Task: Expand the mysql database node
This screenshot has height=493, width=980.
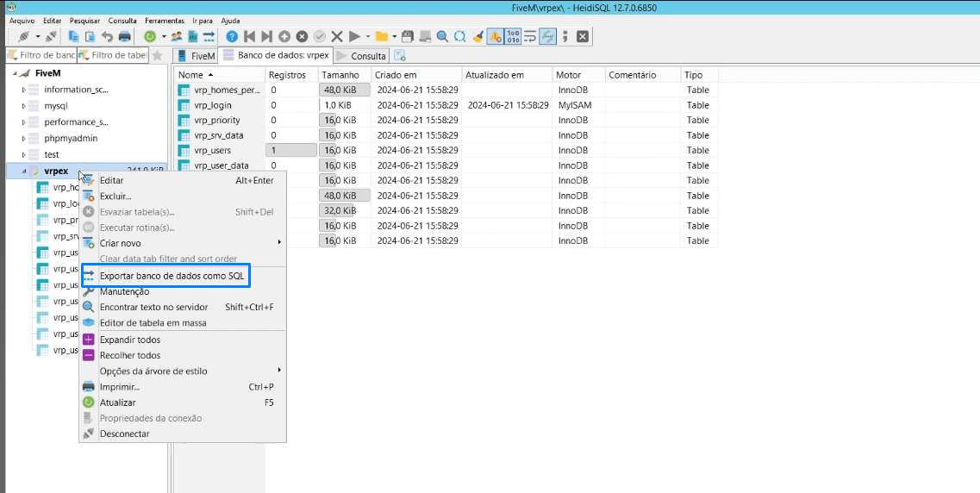Action: pyautogui.click(x=24, y=106)
